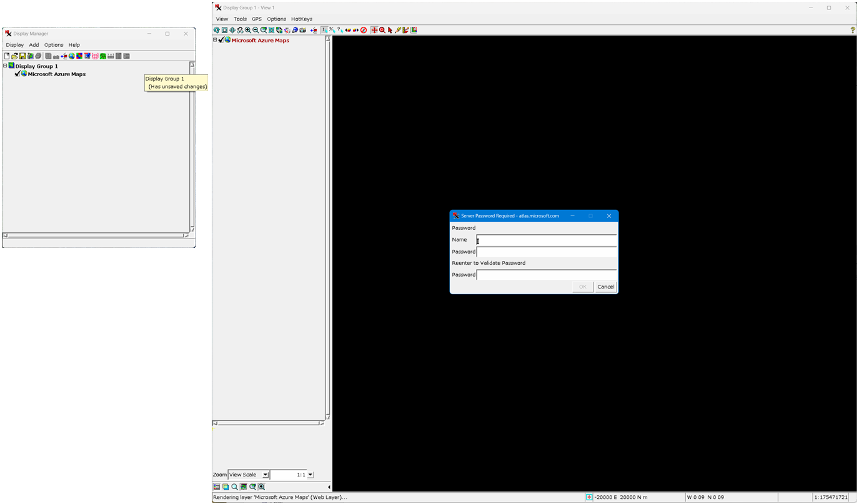Viewport: 859px width, 504px height.
Task: Click the OK button in the password dialog
Action: point(583,287)
